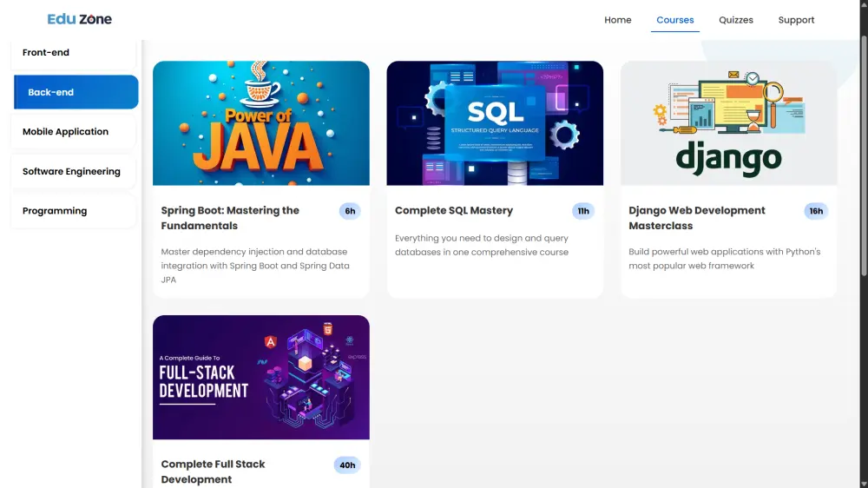Open the Quizzes nav item
868x488 pixels.
point(736,20)
